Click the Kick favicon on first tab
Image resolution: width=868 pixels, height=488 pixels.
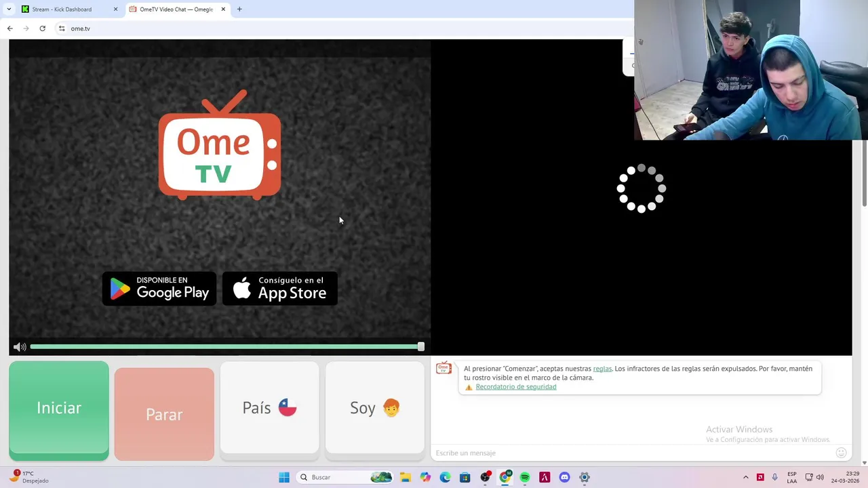[26, 9]
